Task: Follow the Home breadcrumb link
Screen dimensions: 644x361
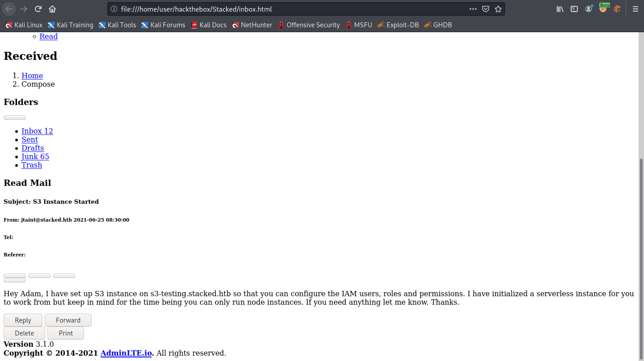Action: click(32, 76)
